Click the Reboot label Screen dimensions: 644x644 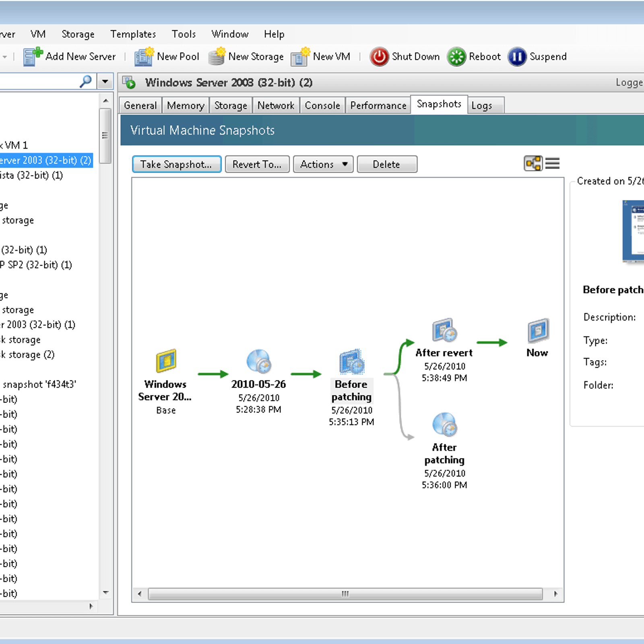[x=485, y=57]
